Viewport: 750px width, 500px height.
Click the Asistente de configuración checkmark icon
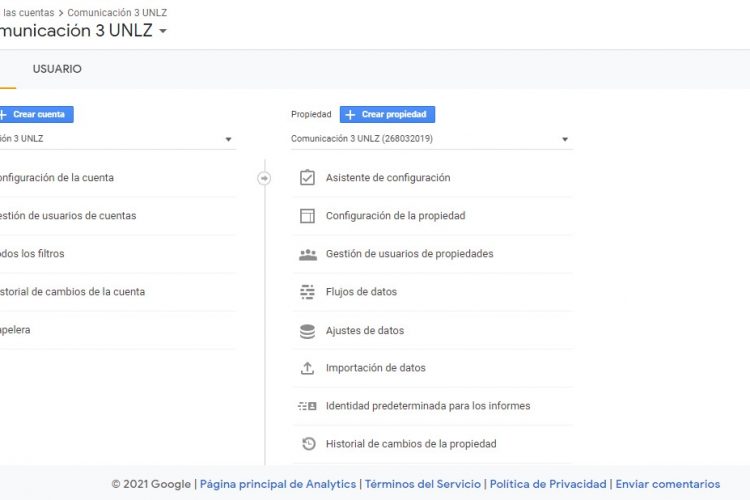(307, 178)
